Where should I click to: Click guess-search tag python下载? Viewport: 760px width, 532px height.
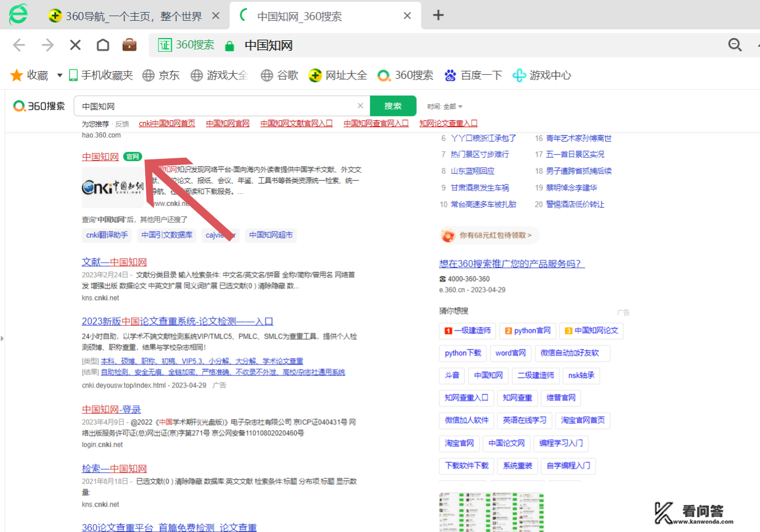pos(463,353)
